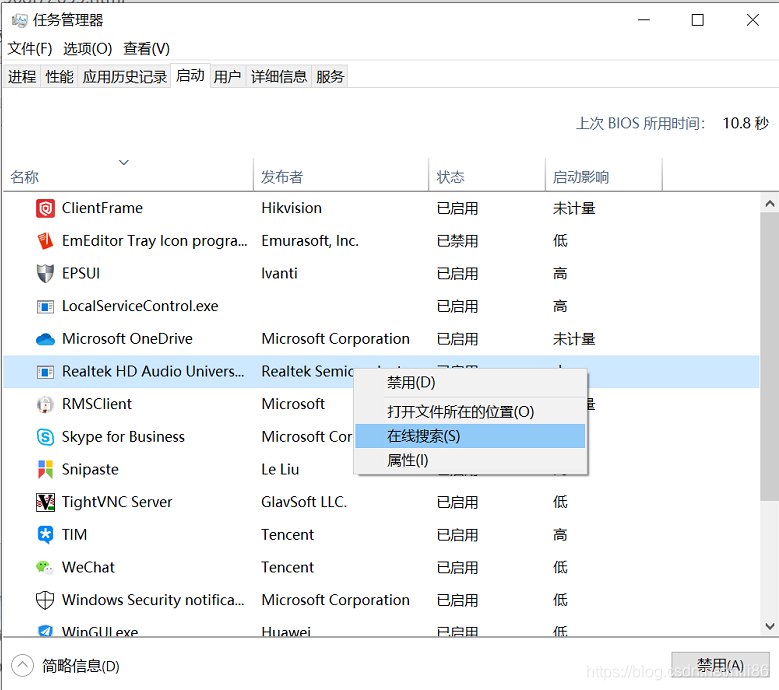Click the Ivanti publisher cell
Screen dimensions: 779x690
(279, 274)
